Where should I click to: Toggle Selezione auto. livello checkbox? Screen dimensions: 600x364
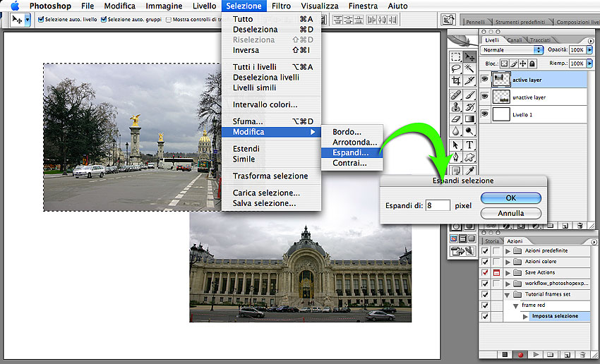point(41,19)
